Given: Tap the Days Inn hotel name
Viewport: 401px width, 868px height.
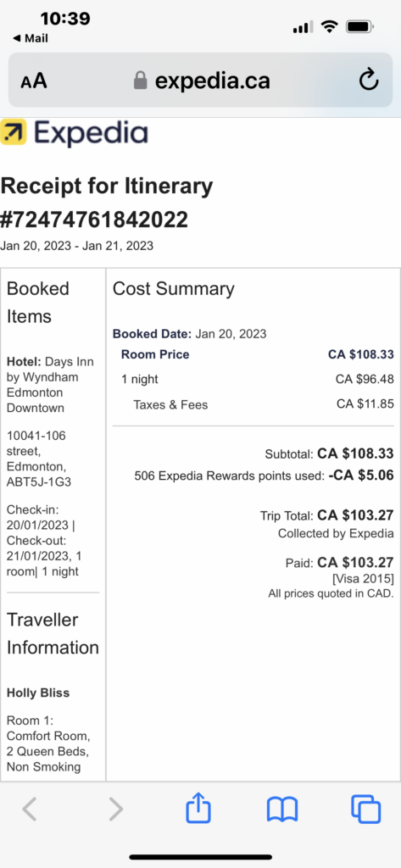Looking at the screenshot, I should [50, 385].
